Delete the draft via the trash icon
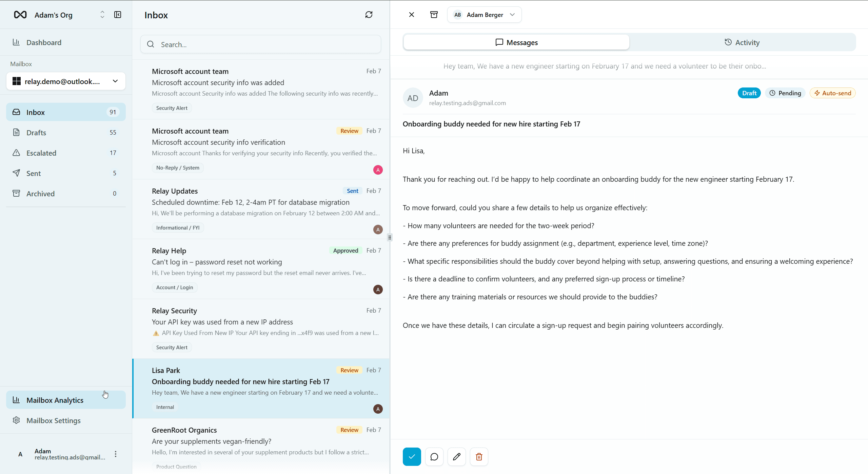The height and width of the screenshot is (474, 868). 479,457
